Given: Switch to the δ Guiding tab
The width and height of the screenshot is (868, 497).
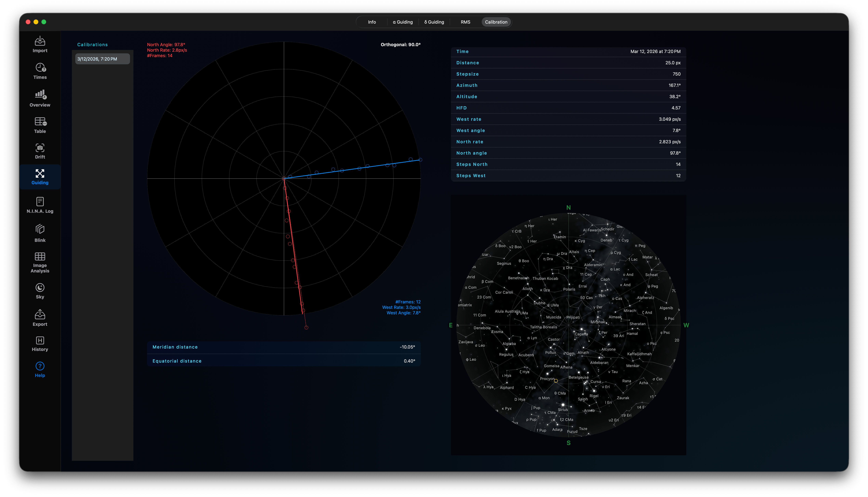Looking at the screenshot, I should (434, 22).
